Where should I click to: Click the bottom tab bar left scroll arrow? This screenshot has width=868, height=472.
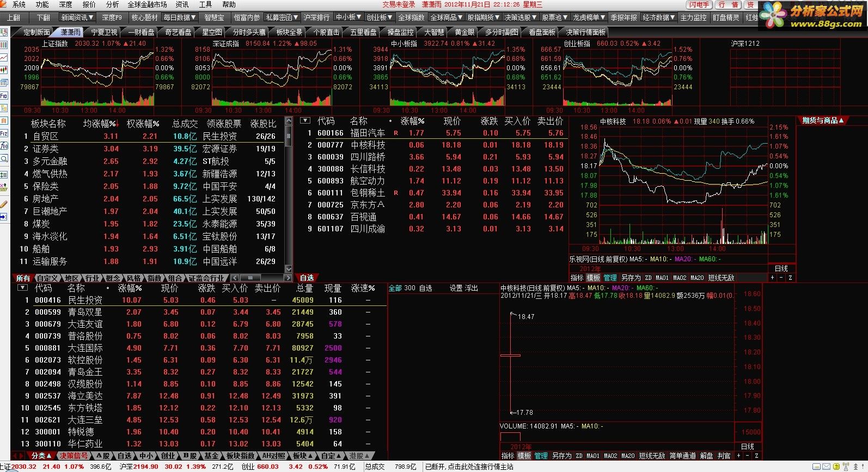tap(15, 456)
